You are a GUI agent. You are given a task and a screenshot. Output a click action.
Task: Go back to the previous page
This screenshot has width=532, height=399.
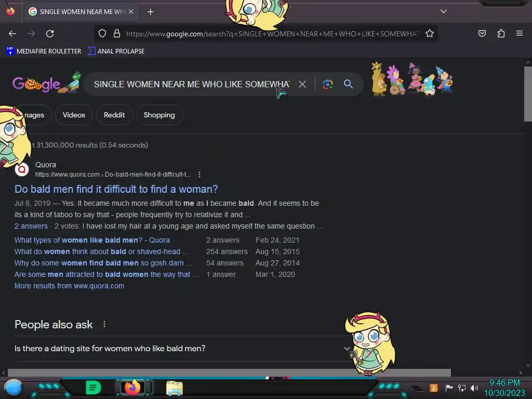pyautogui.click(x=12, y=34)
